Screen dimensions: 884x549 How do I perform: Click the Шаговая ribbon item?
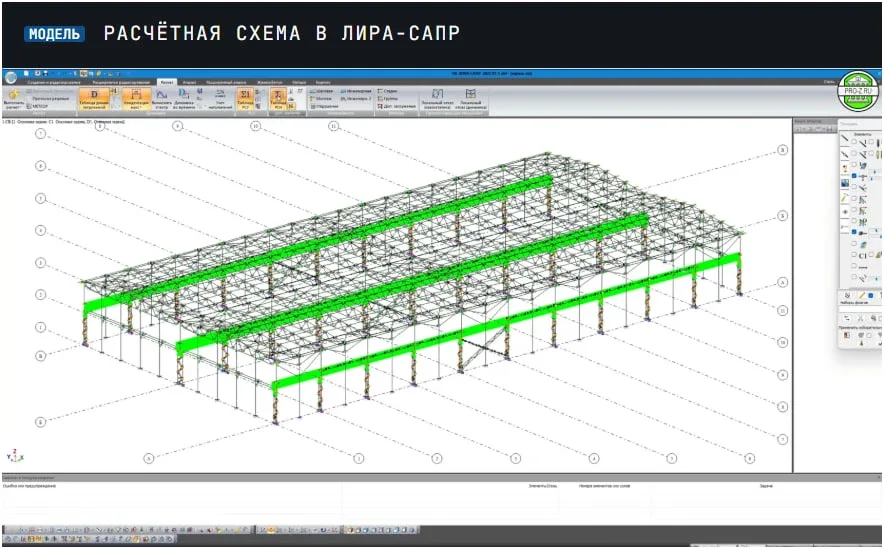click(x=322, y=91)
